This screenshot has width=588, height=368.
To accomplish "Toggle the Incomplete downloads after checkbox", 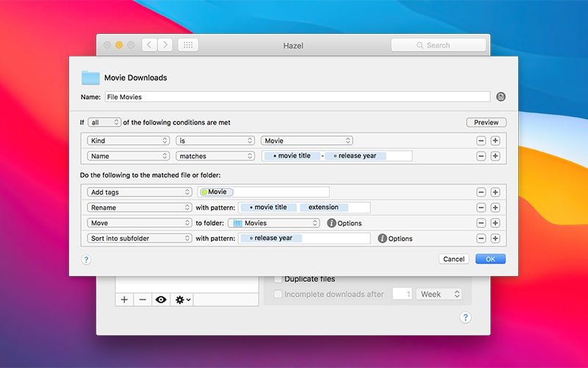I will (x=278, y=294).
